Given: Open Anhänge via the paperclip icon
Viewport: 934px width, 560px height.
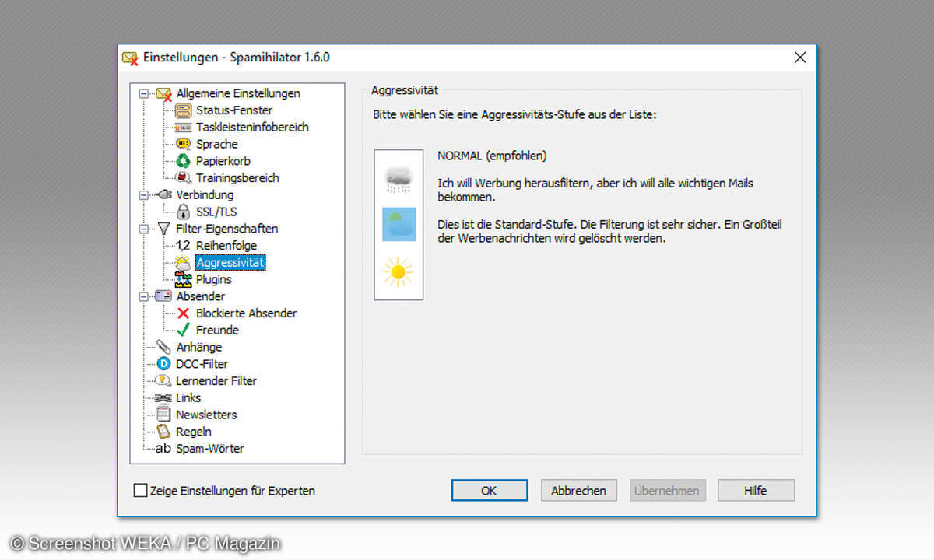Looking at the screenshot, I should pyautogui.click(x=163, y=347).
